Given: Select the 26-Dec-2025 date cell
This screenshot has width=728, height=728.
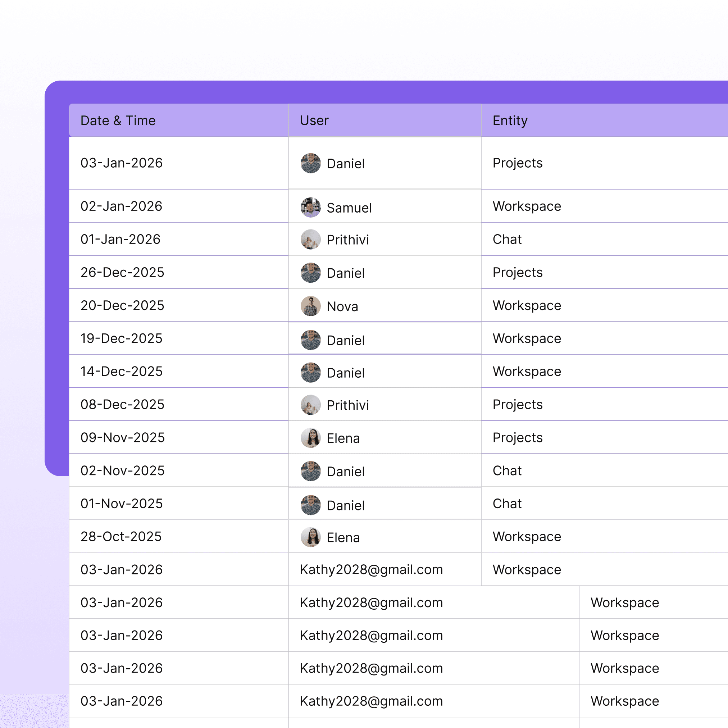Looking at the screenshot, I should (x=179, y=272).
